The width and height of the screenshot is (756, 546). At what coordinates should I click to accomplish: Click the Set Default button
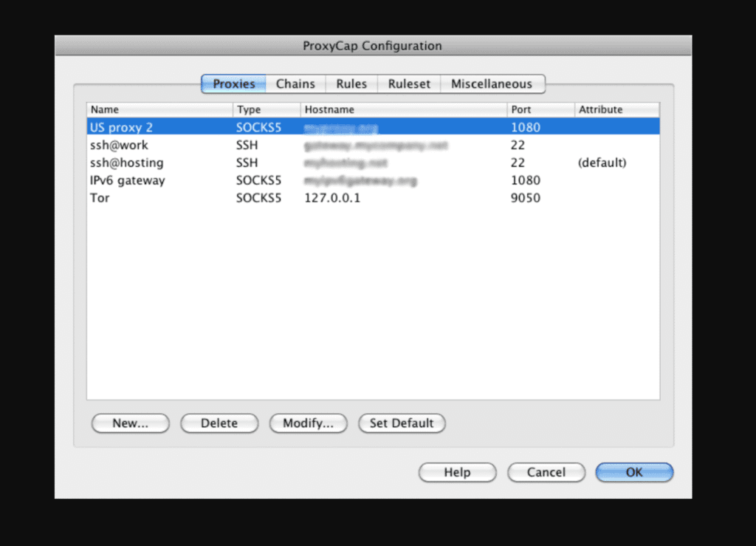pyautogui.click(x=402, y=423)
